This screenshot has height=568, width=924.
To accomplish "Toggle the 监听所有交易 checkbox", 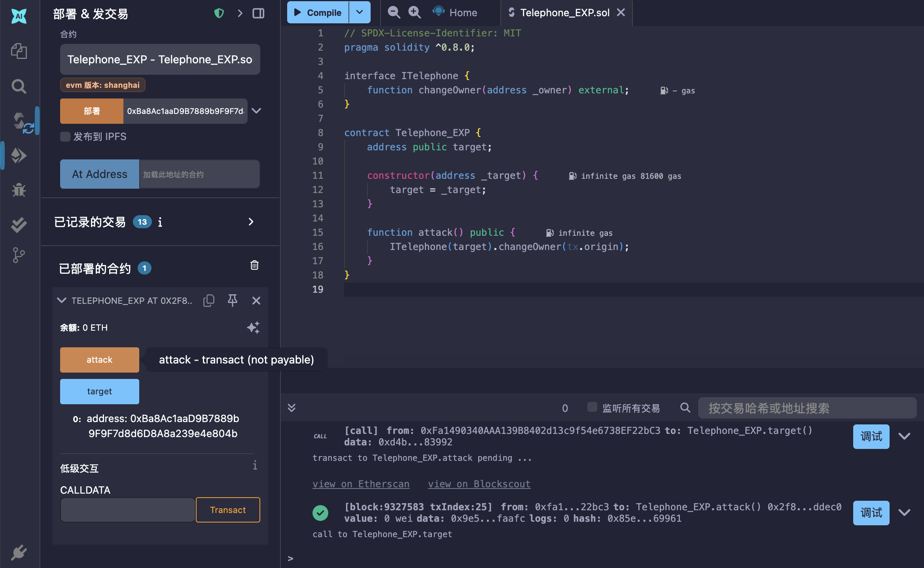I will [x=592, y=407].
